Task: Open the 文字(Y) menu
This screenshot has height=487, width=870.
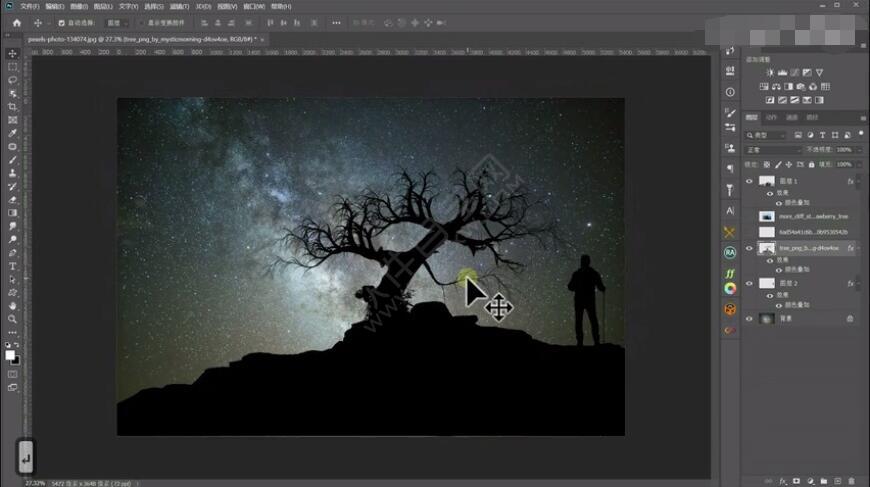Action: pos(128,7)
